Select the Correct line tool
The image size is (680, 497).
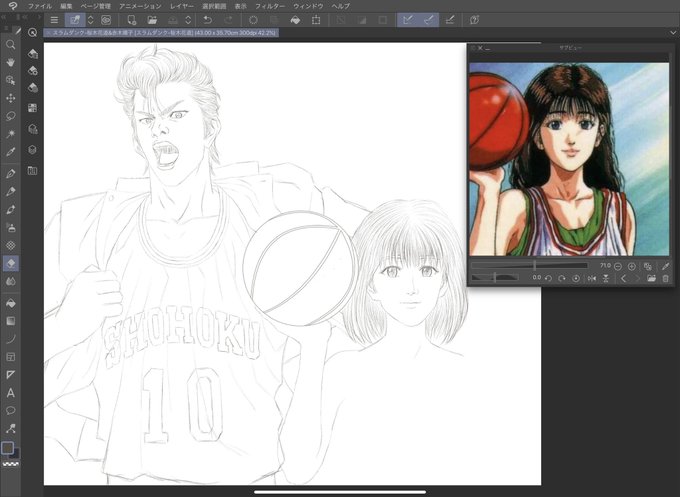point(10,428)
